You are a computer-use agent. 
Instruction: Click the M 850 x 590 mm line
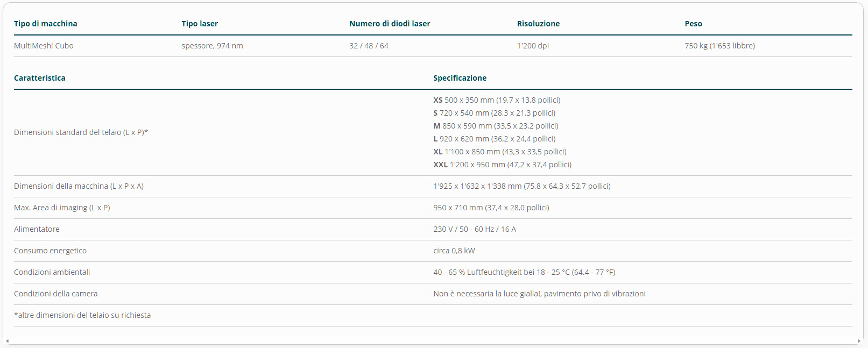(x=496, y=126)
